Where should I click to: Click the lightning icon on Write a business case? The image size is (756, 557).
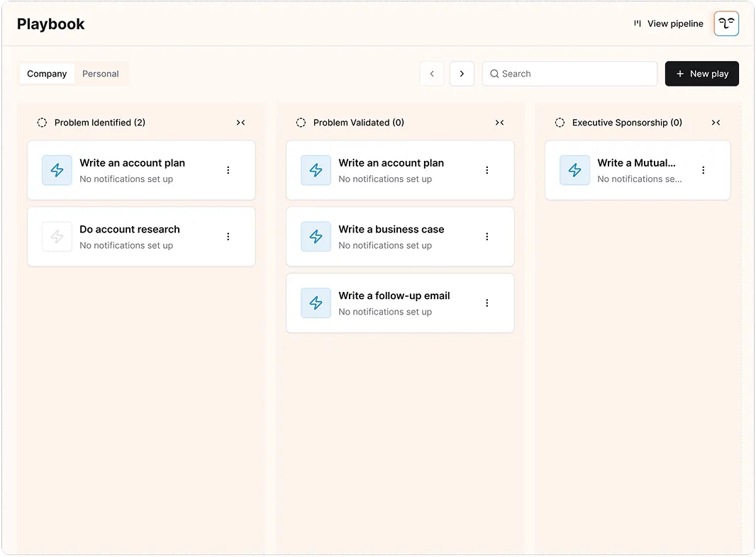point(316,237)
